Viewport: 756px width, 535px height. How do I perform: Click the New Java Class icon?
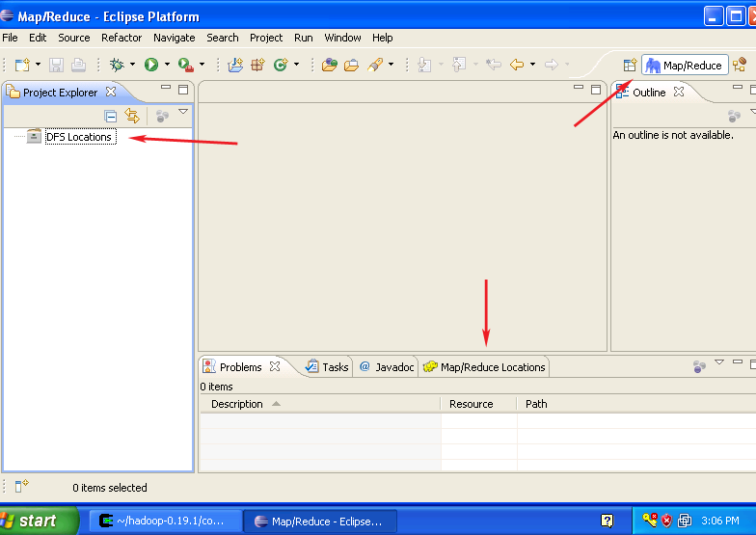click(281, 65)
